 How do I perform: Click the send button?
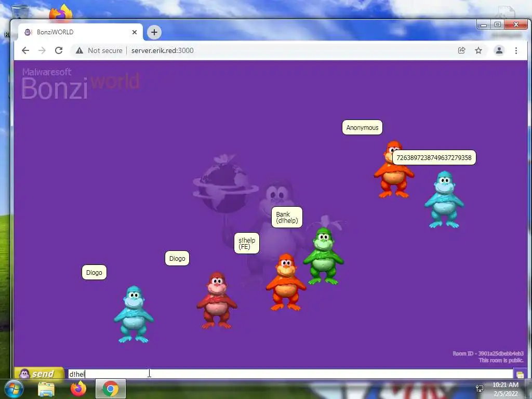click(x=39, y=374)
